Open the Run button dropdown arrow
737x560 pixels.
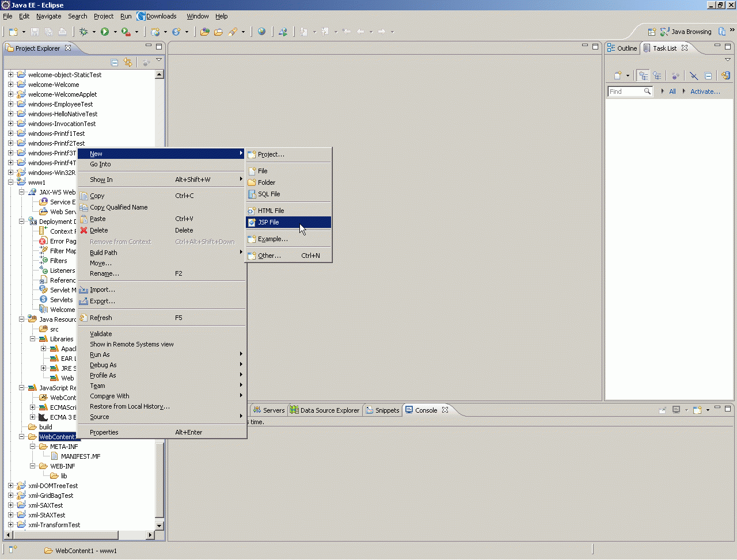[x=115, y=32]
